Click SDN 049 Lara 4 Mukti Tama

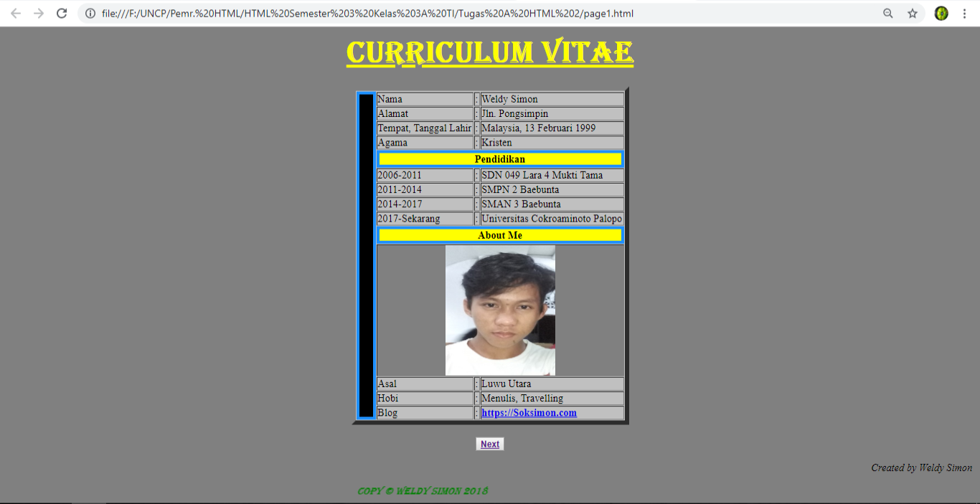(x=552, y=175)
